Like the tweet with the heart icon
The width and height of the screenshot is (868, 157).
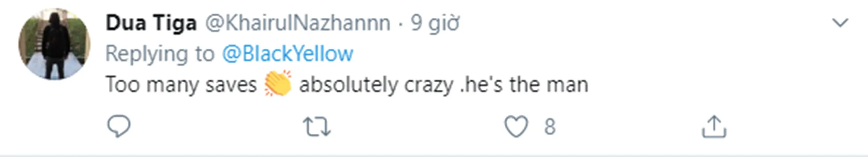point(516,127)
